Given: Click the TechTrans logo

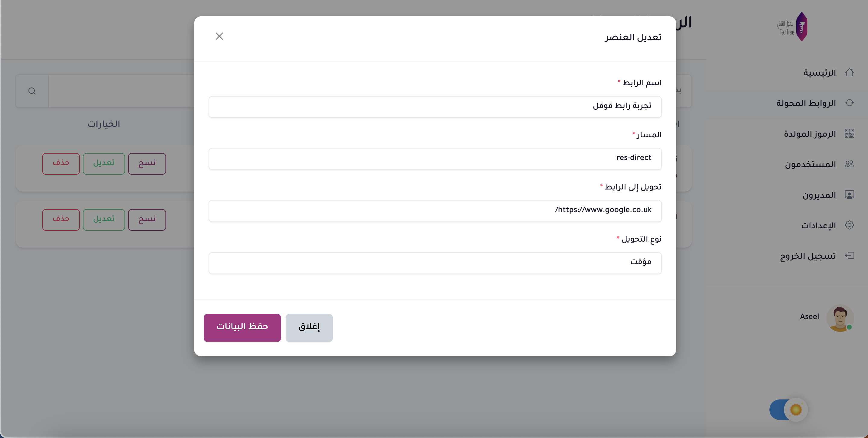Looking at the screenshot, I should [793, 27].
